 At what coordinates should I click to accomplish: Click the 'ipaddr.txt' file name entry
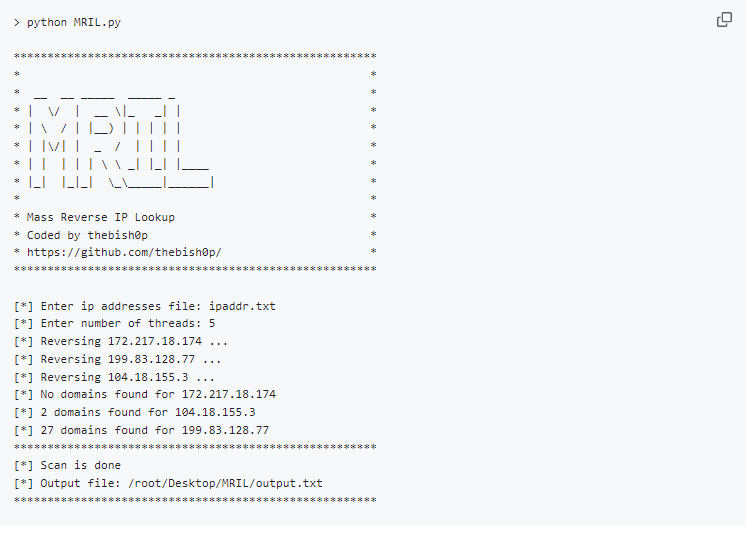242,306
